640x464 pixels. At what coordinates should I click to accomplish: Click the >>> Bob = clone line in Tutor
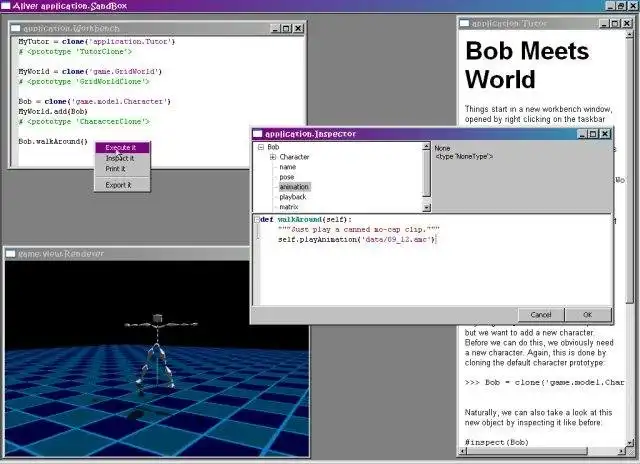[x=544, y=382]
